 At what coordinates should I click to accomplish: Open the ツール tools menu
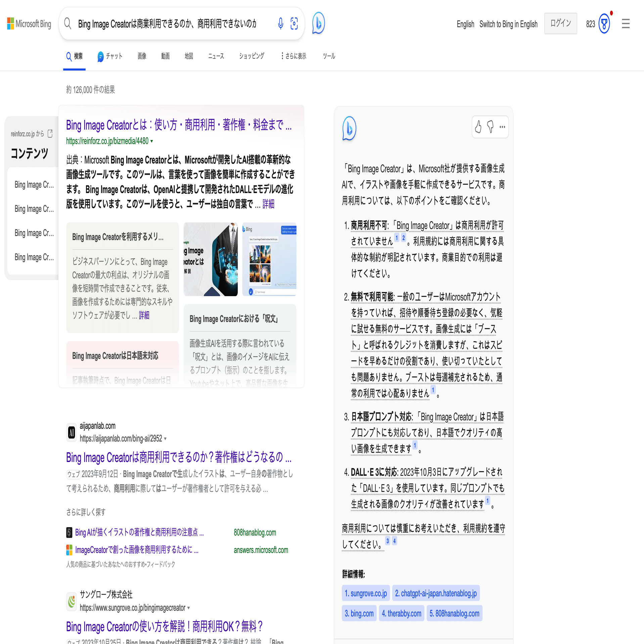click(x=329, y=56)
